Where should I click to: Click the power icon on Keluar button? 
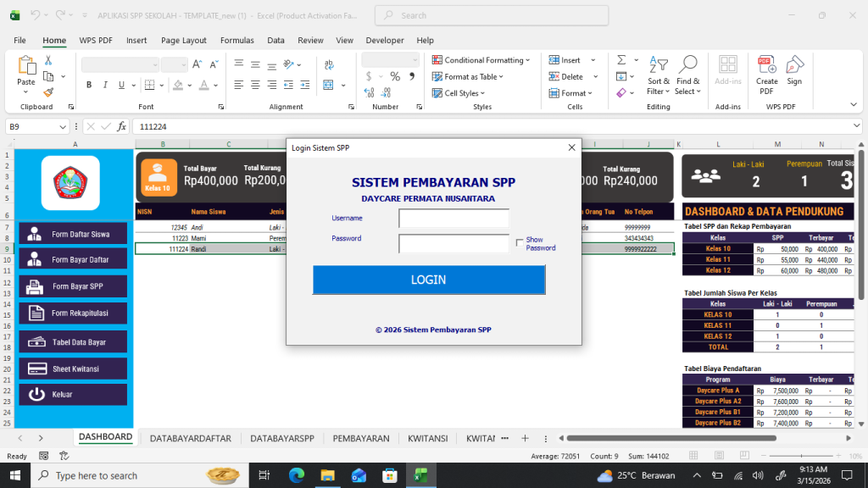click(x=38, y=393)
